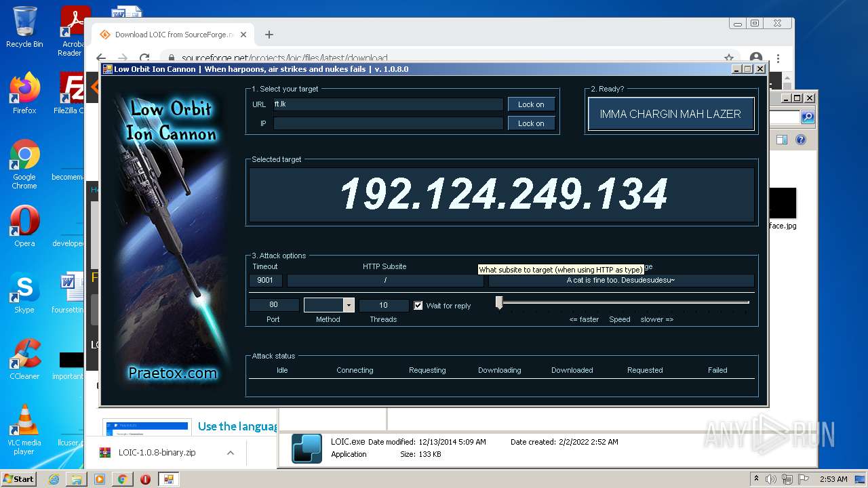Open foursettin Word document on desktop

click(x=68, y=293)
